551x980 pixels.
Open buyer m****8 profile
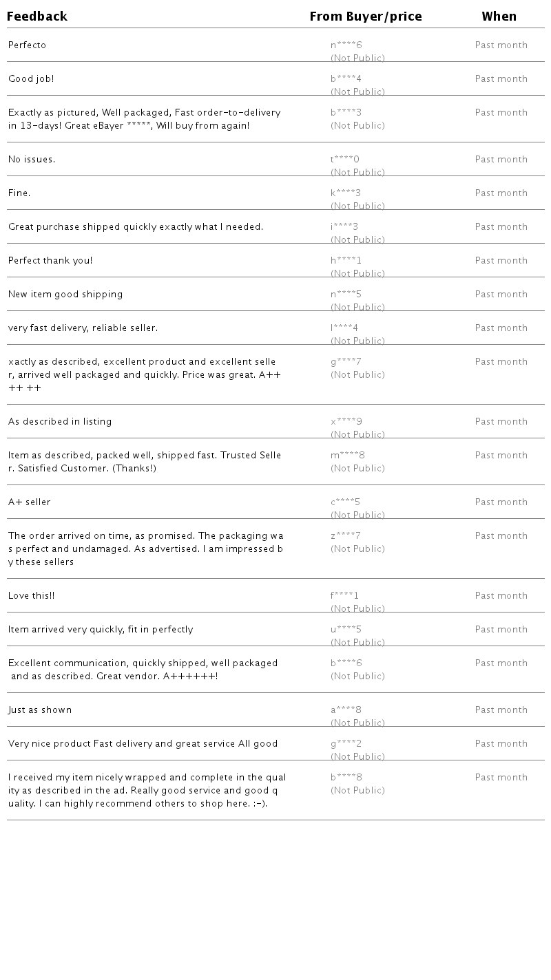click(x=348, y=456)
